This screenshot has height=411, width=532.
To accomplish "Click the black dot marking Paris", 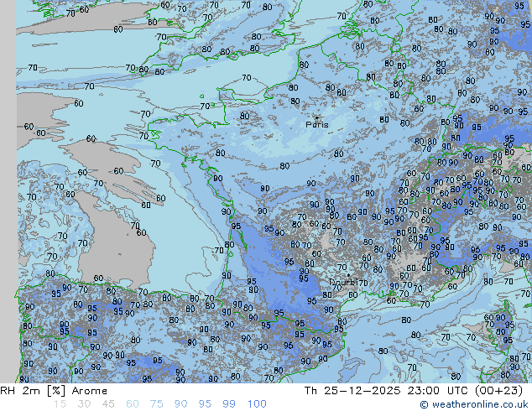I will [x=317, y=117].
